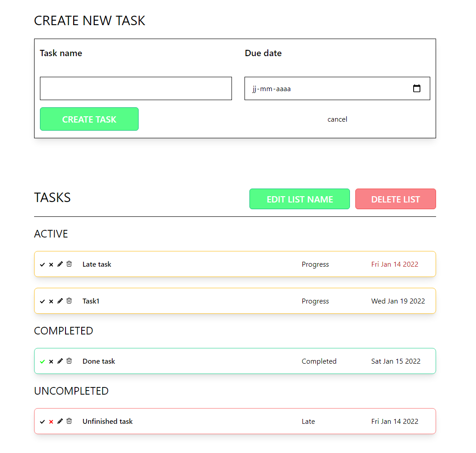
Task: Edit Late task using the pencil icon
Action: tap(60, 264)
